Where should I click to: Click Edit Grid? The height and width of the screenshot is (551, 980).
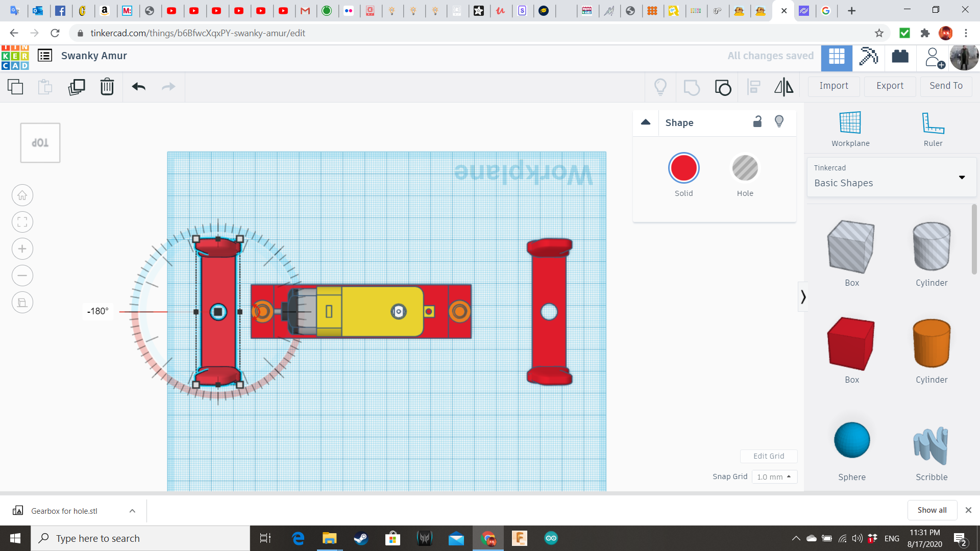click(769, 456)
